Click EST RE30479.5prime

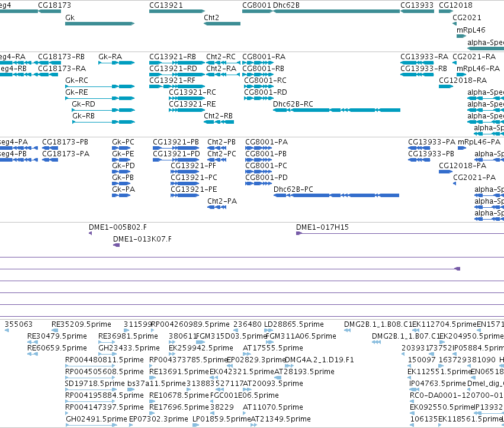tap(57, 336)
